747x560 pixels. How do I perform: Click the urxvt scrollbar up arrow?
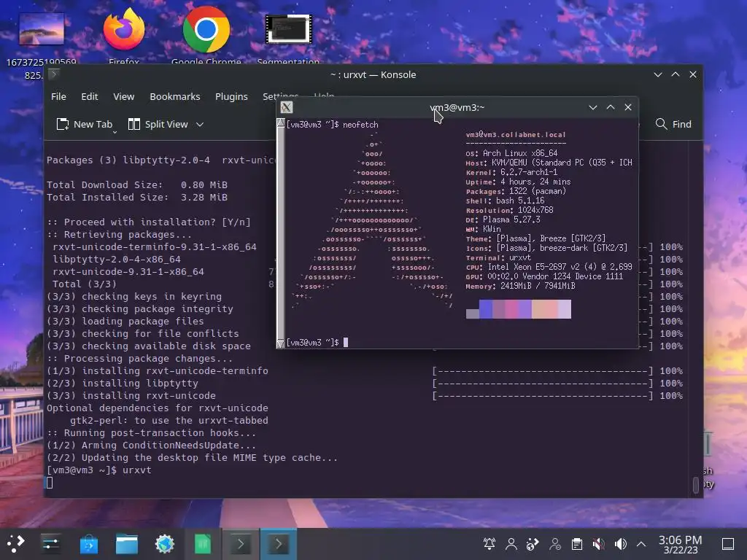tap(281, 122)
